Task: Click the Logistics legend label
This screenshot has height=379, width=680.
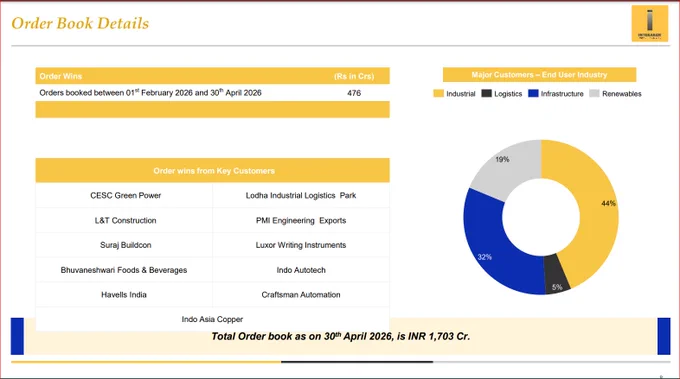Action: 508,94
